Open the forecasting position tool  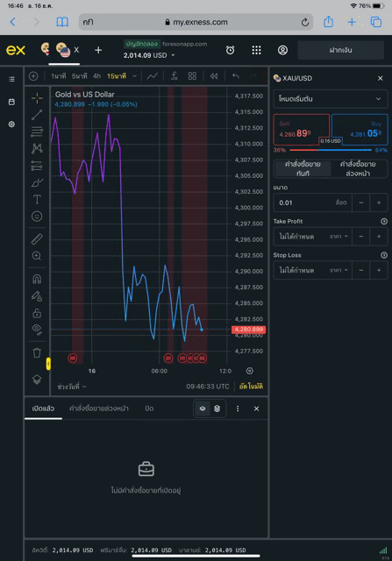pyautogui.click(x=37, y=166)
